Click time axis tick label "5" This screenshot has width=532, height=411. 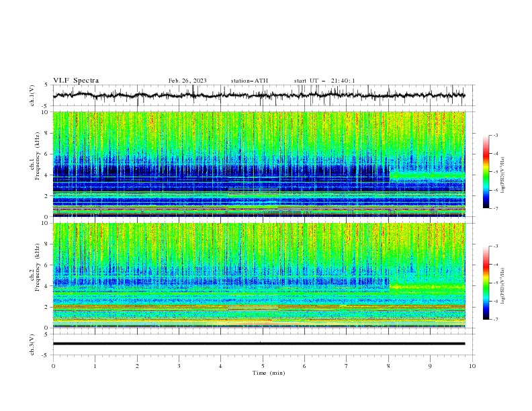pyautogui.click(x=263, y=366)
